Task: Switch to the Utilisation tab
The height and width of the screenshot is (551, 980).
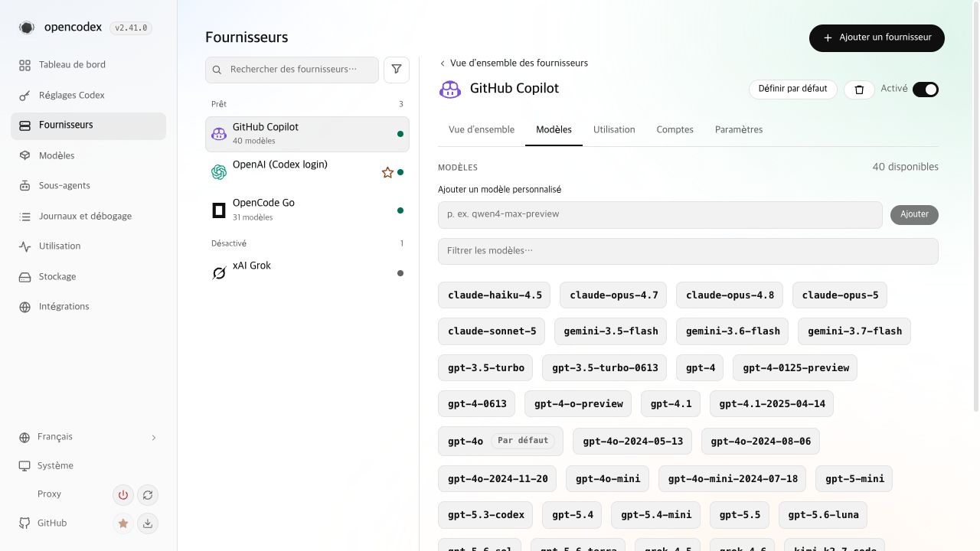Action: [614, 129]
